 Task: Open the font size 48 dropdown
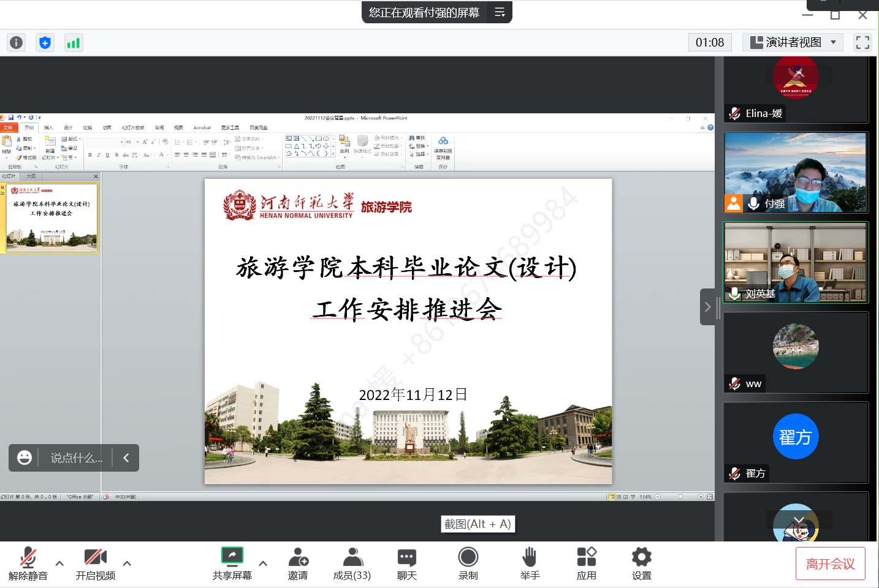tap(138, 141)
